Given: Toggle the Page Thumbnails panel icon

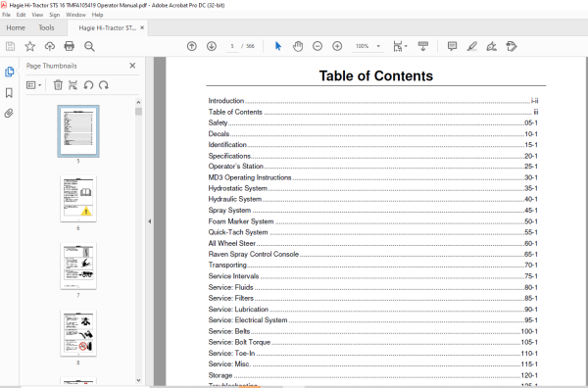Looking at the screenshot, I should [9, 72].
